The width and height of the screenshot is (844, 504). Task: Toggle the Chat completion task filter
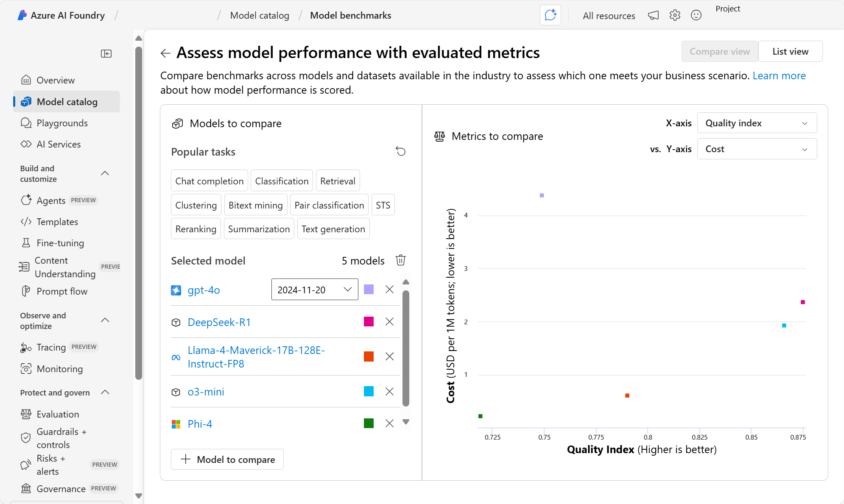coord(210,181)
